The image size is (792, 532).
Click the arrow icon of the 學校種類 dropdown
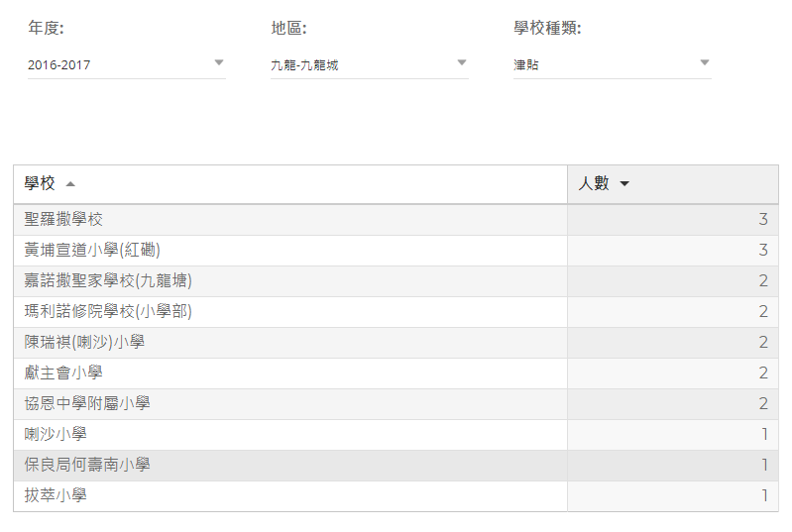point(705,63)
